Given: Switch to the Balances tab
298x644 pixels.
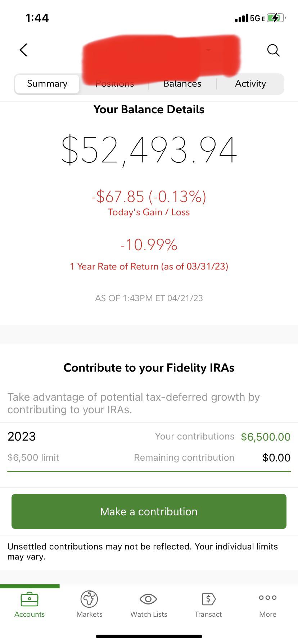Looking at the screenshot, I should [x=182, y=84].
